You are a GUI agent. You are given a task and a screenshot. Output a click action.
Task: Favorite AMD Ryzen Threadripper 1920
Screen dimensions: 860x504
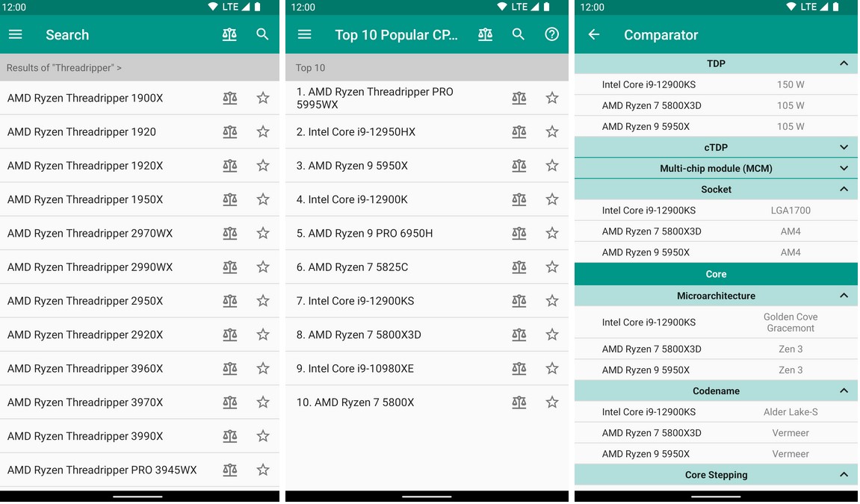(x=263, y=132)
